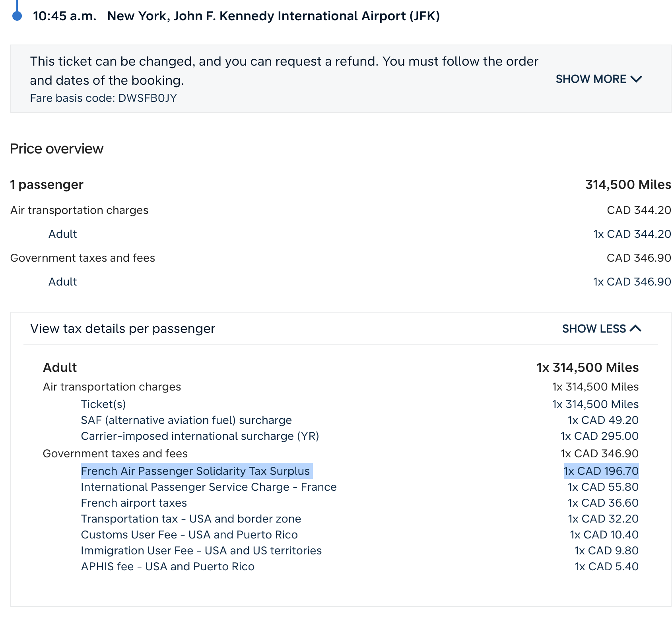Select the New York JFK airport name
Viewport: 672px width, 618px height.
[273, 16]
